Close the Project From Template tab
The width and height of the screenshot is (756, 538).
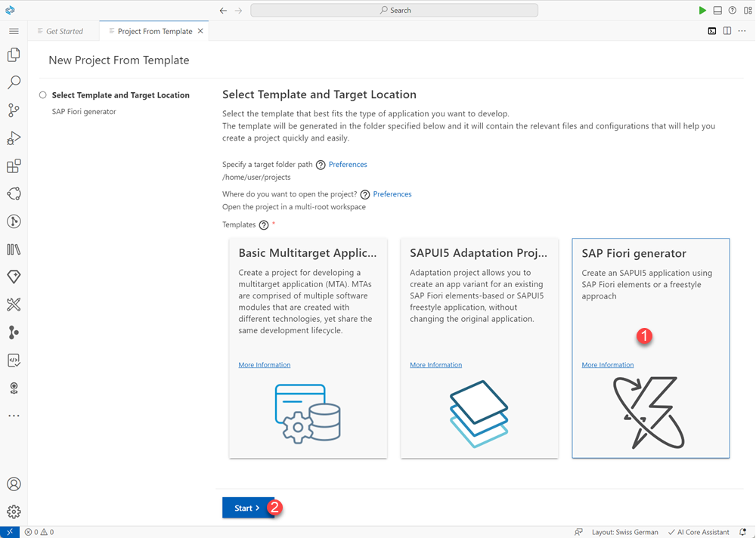point(200,31)
